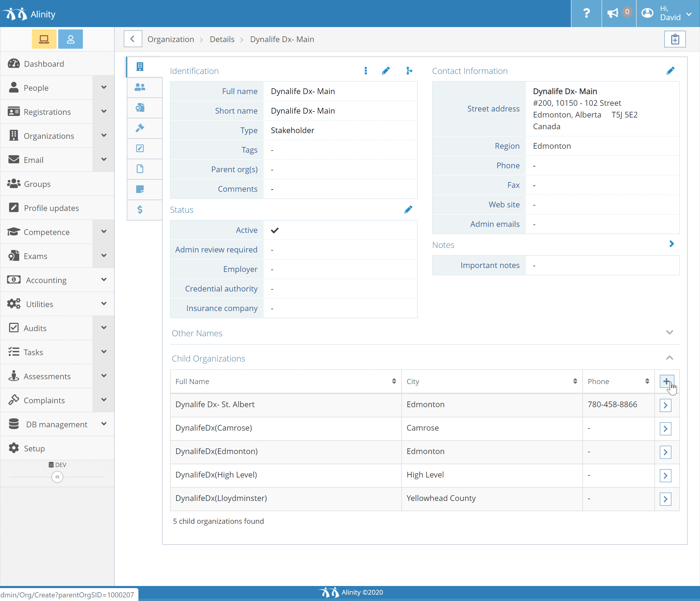This screenshot has width=700, height=601.
Task: Click the Details breadcrumb link
Action: coord(222,39)
